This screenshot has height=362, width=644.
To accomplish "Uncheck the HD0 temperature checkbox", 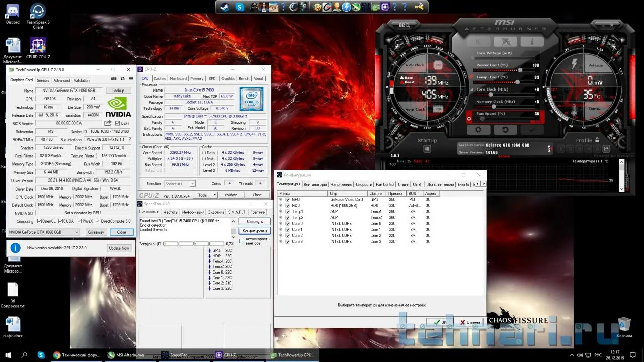I will point(287,206).
